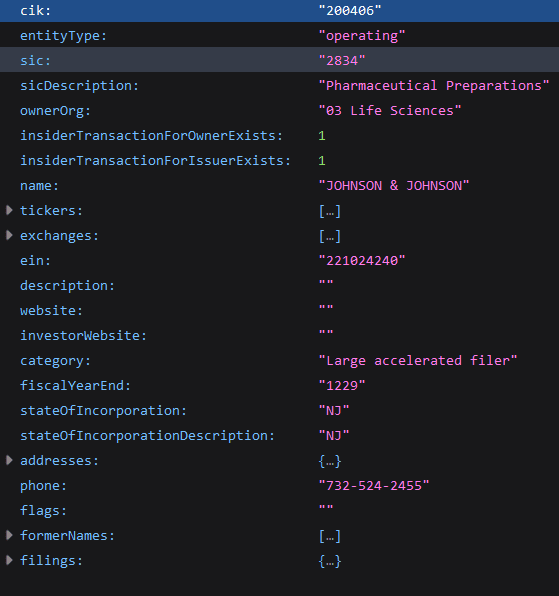
Task: Select the flags key
Action: pos(43,510)
